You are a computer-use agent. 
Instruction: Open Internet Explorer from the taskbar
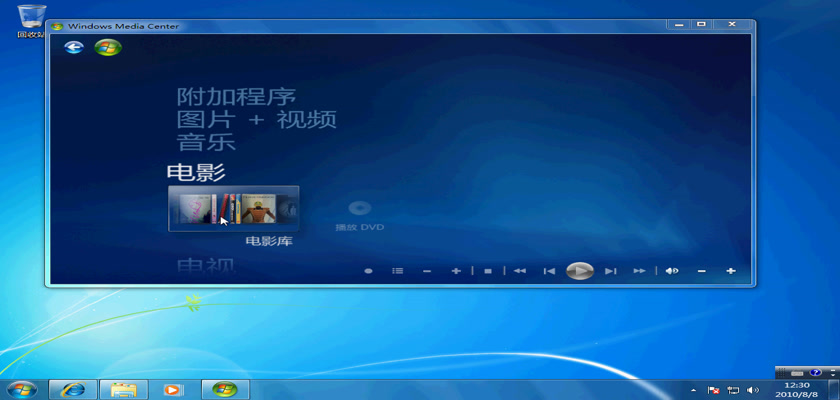73,389
